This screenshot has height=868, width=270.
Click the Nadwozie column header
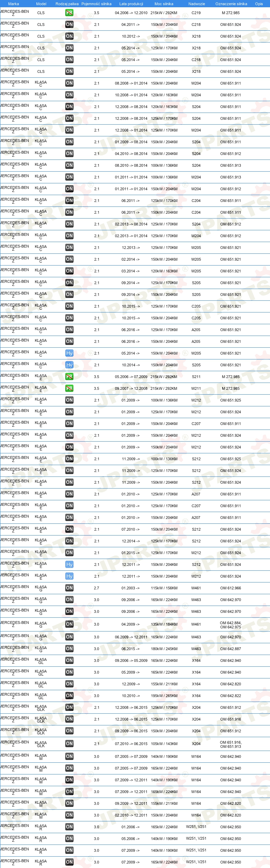(196, 4)
